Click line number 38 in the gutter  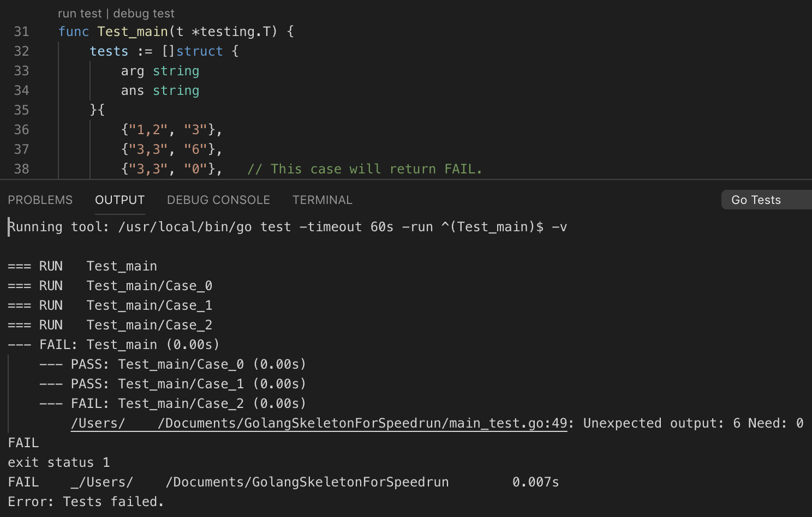coord(21,169)
